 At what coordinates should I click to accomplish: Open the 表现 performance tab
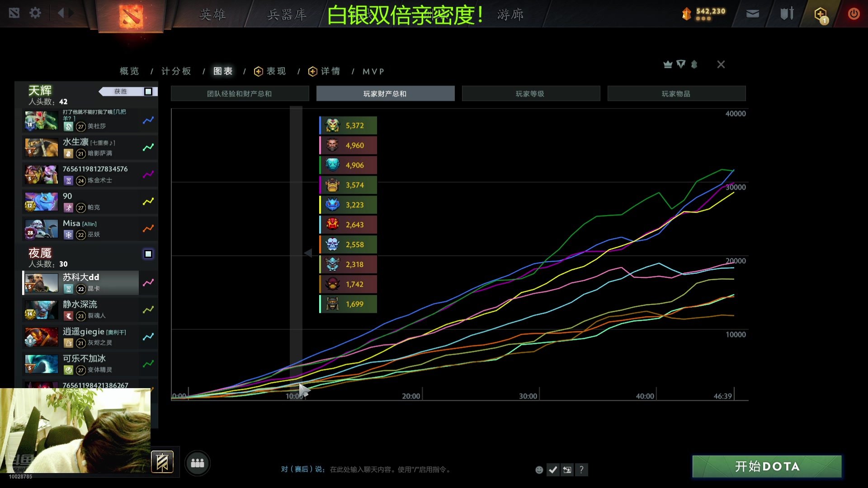[x=270, y=71]
